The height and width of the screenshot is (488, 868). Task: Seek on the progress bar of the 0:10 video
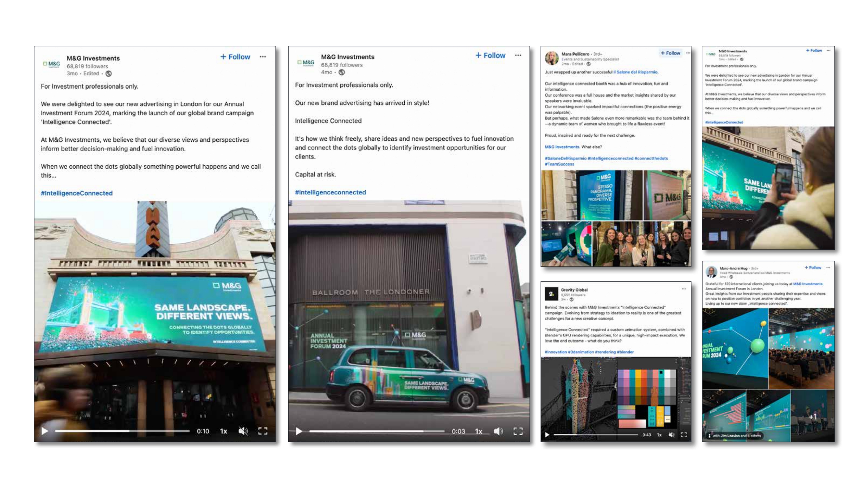[x=122, y=431]
